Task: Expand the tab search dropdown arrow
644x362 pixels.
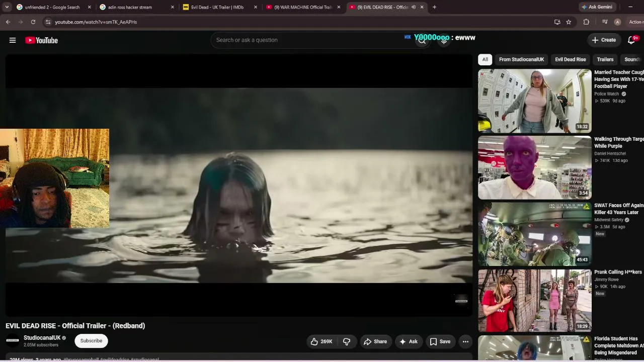Action: 7,7
